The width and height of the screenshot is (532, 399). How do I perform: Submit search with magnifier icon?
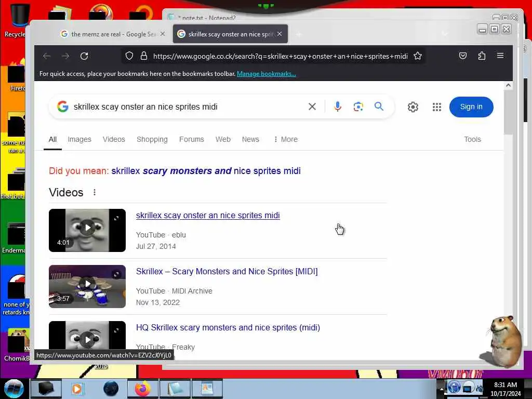point(379,106)
